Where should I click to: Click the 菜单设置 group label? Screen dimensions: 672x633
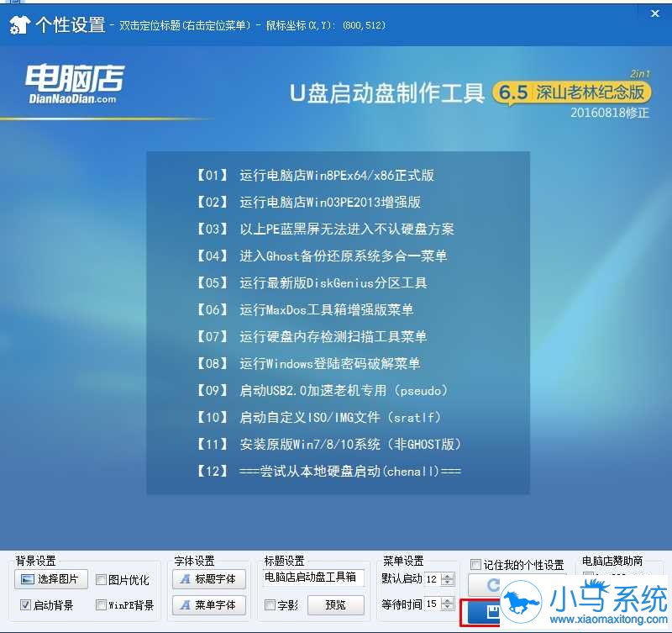coord(403,561)
